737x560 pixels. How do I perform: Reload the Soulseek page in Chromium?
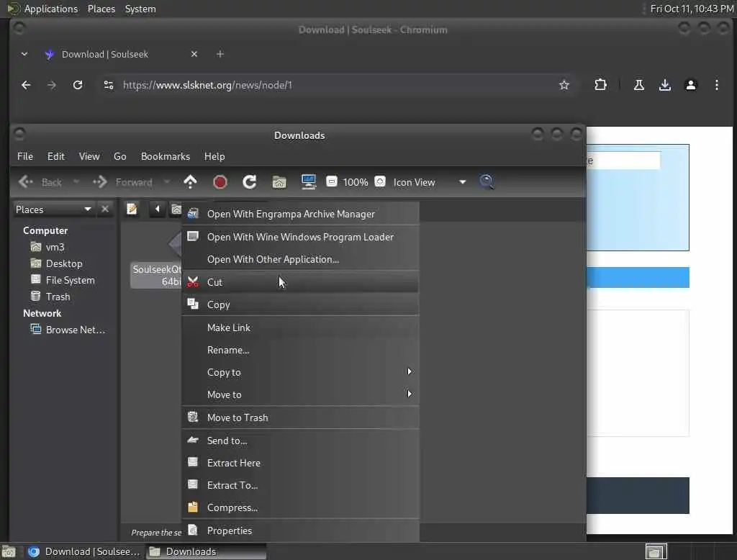(78, 85)
